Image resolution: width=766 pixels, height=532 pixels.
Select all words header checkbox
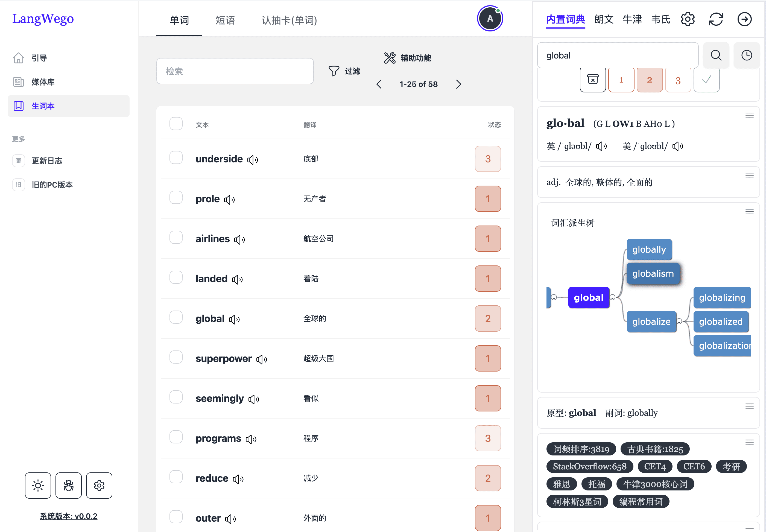coord(176,124)
